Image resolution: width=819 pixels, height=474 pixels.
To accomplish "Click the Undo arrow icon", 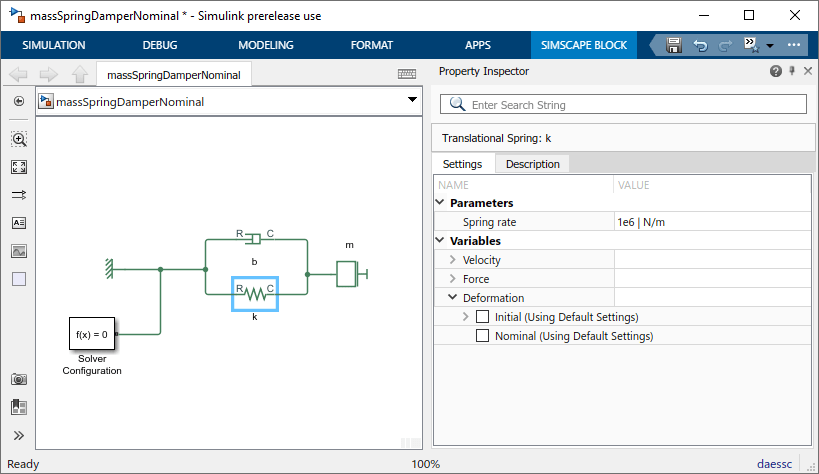I will pyautogui.click(x=700, y=45).
